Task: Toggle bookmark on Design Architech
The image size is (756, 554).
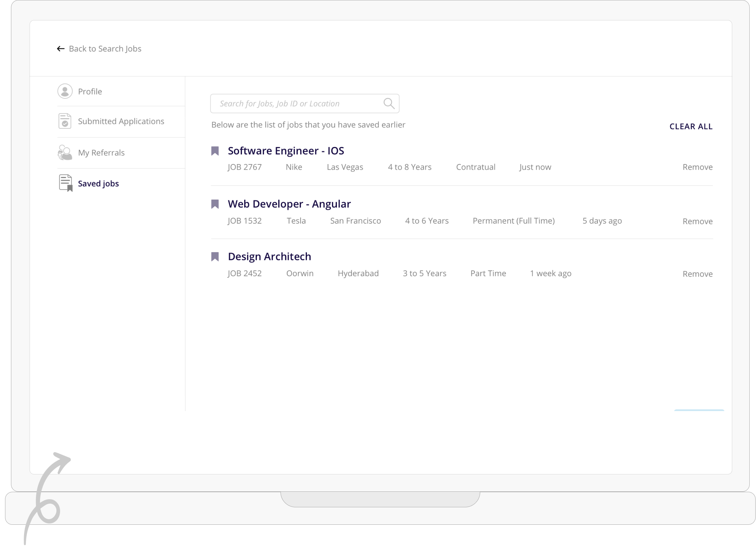Action: point(215,257)
